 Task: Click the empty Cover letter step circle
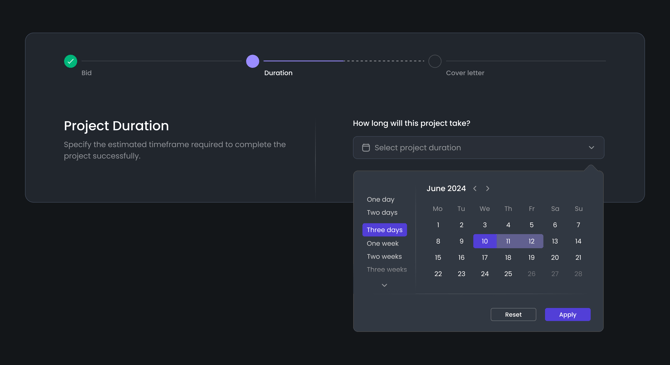click(x=435, y=61)
